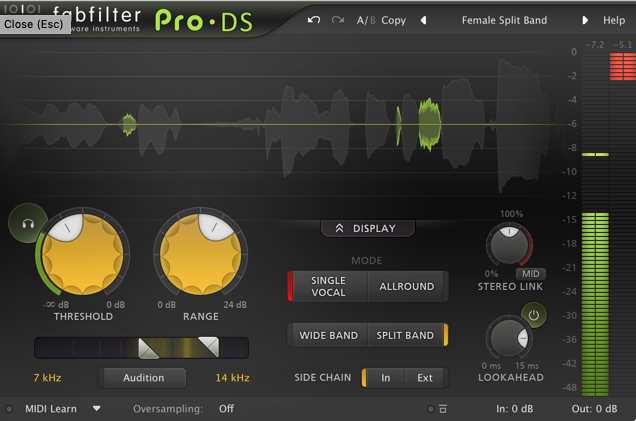Click the Lookahead knob

click(509, 339)
